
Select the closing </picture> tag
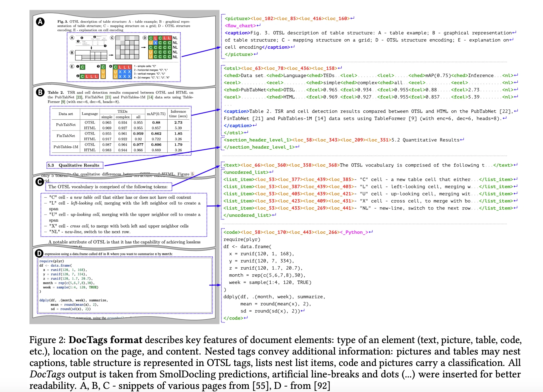239,54
